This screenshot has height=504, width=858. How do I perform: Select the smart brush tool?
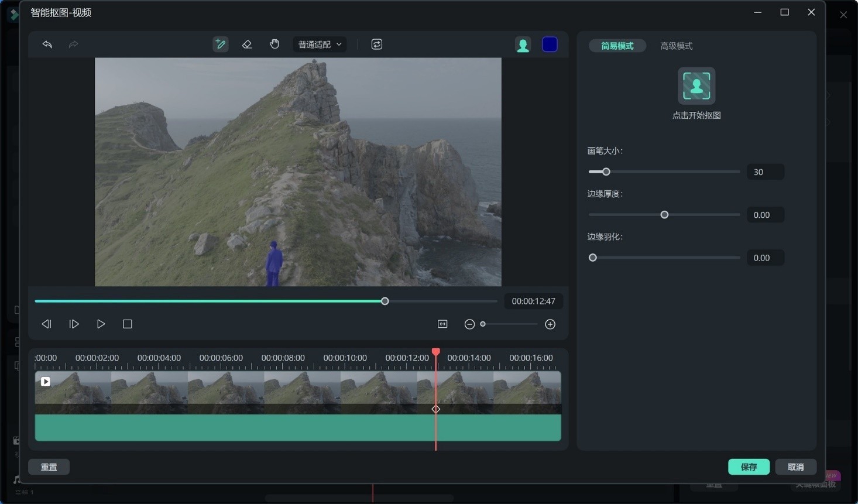click(221, 44)
